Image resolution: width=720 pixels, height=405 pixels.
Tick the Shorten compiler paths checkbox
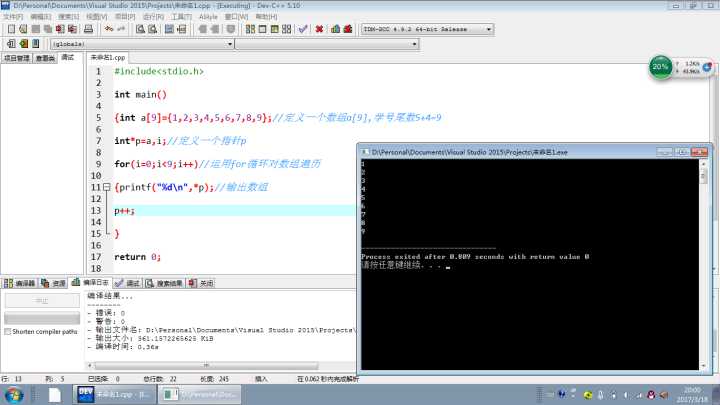(7, 332)
